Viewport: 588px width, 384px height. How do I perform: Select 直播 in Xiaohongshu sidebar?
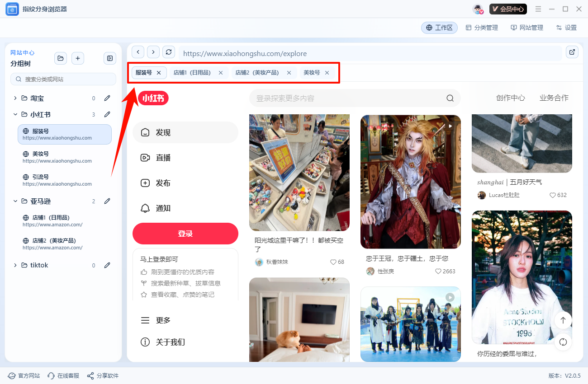pos(185,158)
